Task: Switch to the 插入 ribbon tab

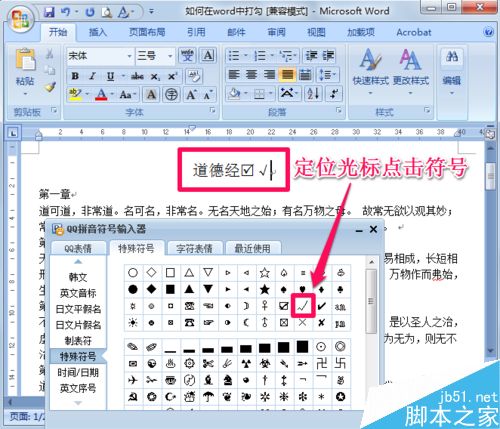Action: point(98,32)
